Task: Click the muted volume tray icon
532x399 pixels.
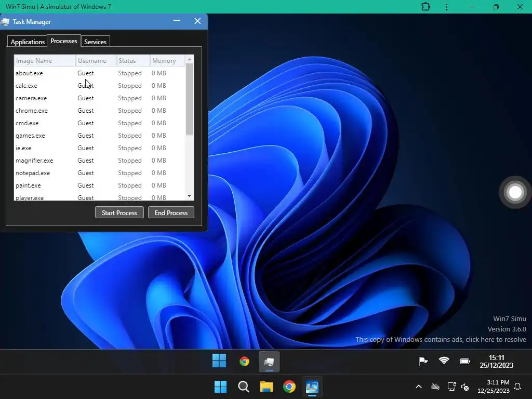Action: [465, 387]
